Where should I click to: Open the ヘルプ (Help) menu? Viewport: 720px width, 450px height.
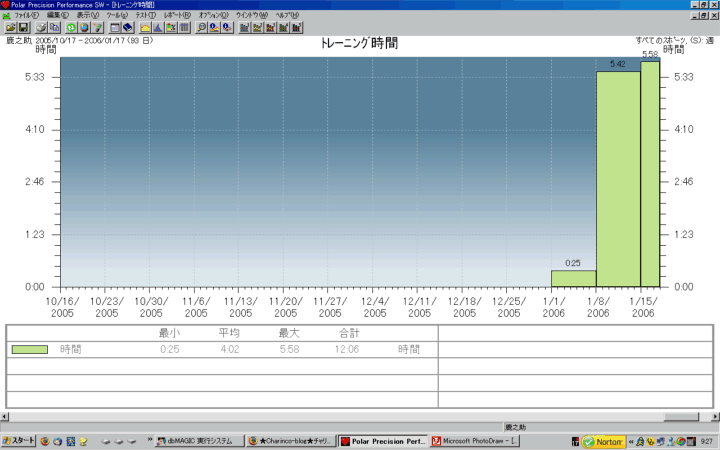(287, 16)
